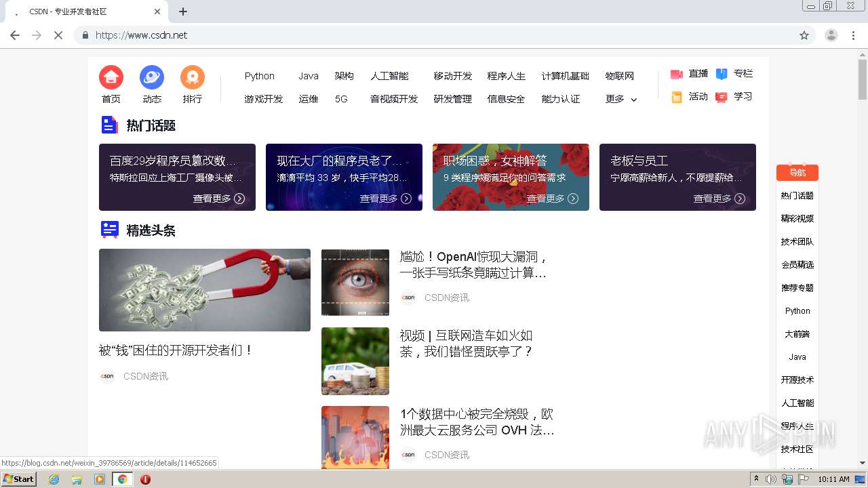This screenshot has height=488, width=868.
Task: Jump to 精彩视频 in side navigation
Action: 797,219
